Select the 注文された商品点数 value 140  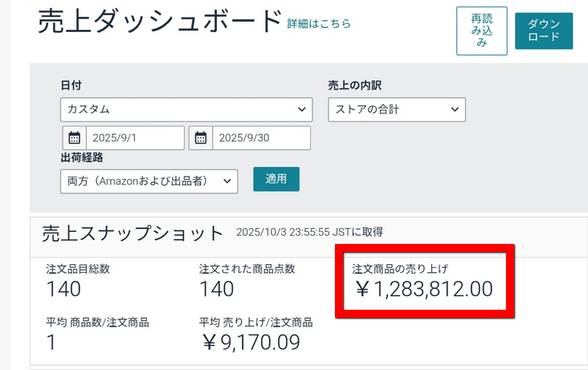click(x=217, y=289)
